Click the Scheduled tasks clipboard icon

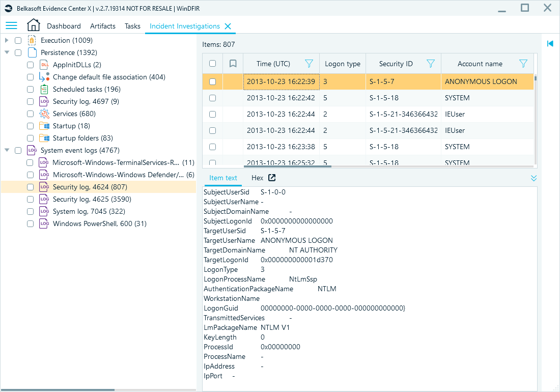coord(44,89)
